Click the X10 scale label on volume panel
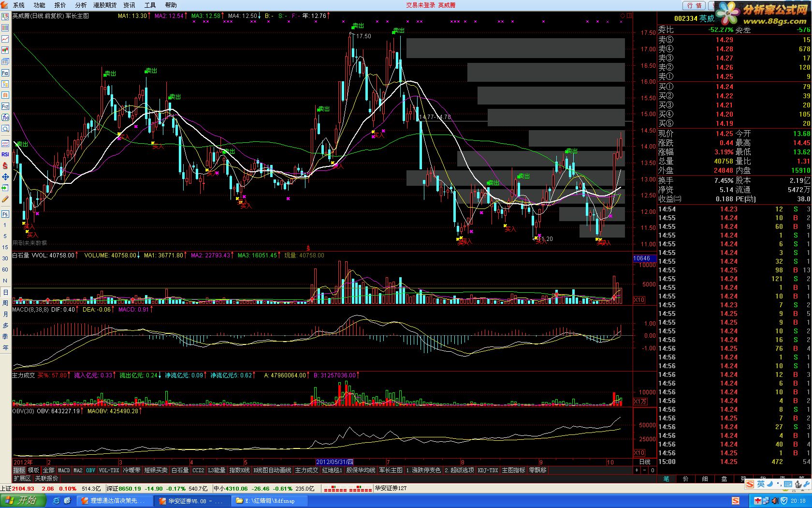Screen dimensions: 812x508 (639, 300)
